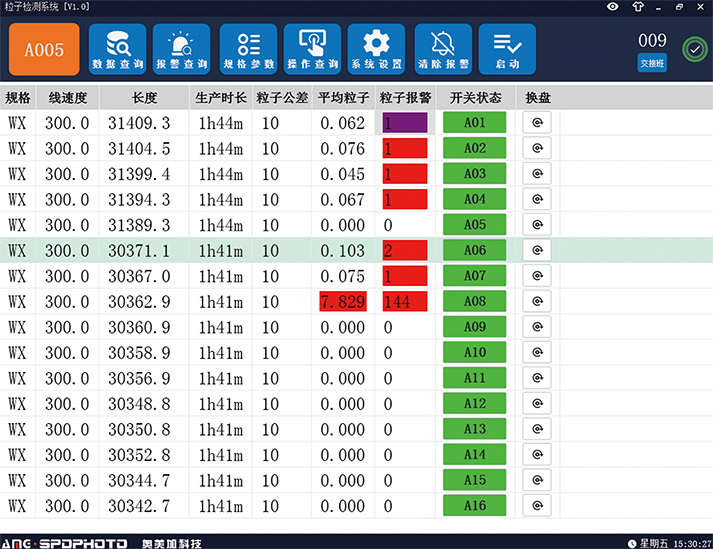Click the reel-change icon in row A06
Image resolution: width=713 pixels, height=549 pixels.
pyautogui.click(x=537, y=250)
